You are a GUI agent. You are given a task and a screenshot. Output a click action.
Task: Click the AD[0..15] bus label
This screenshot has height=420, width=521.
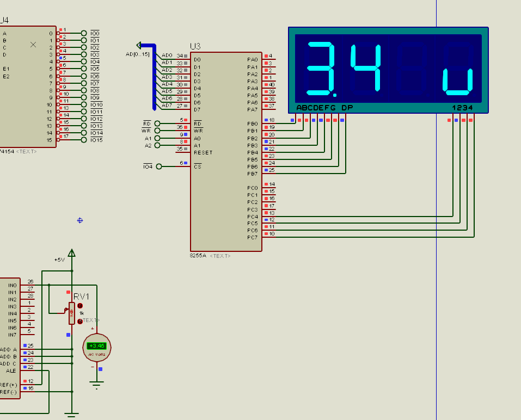point(138,54)
